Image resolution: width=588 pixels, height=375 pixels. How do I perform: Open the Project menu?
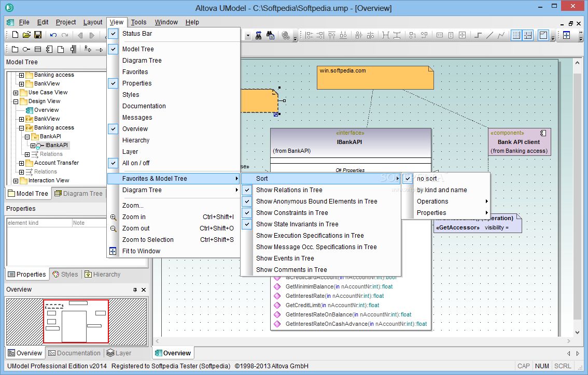coord(66,22)
